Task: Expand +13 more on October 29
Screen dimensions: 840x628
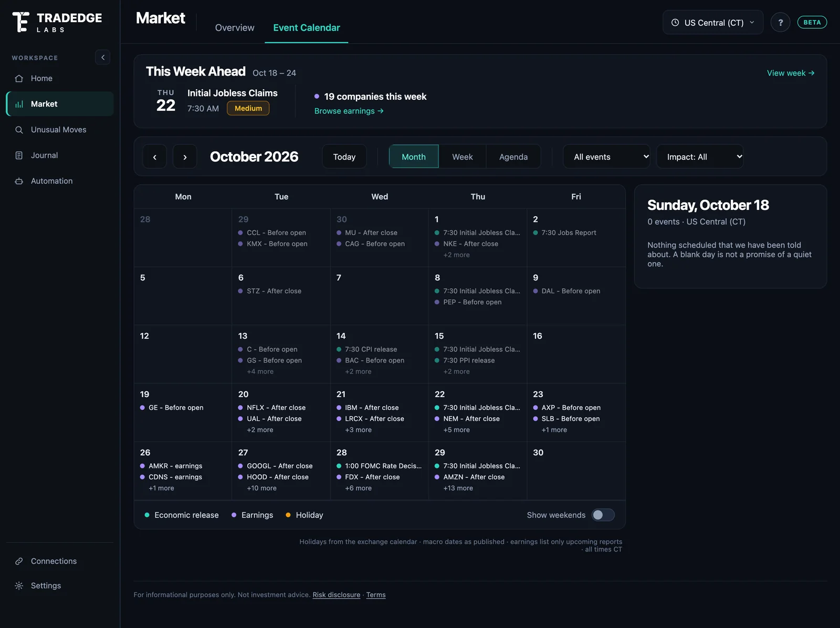Action: [x=458, y=488]
